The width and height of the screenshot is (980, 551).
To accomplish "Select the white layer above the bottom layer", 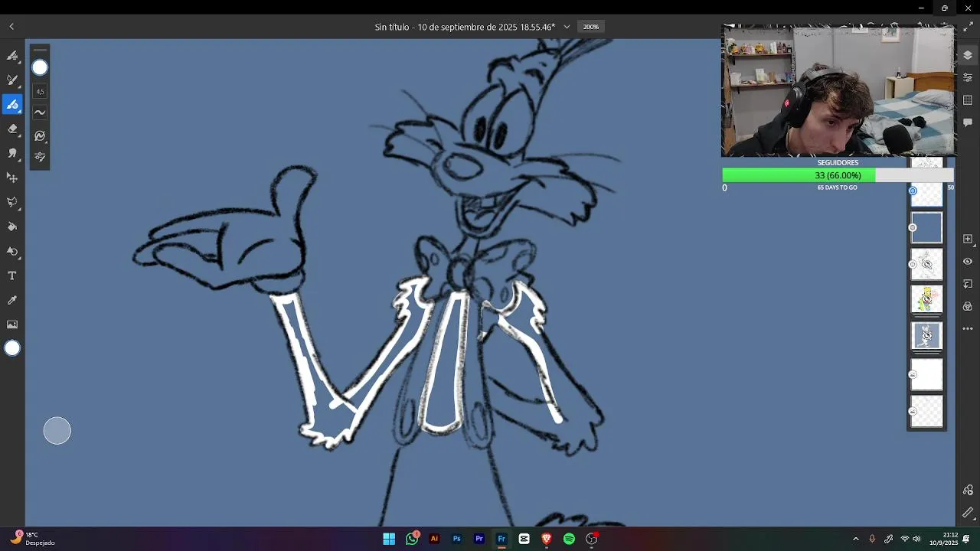I will tap(926, 375).
